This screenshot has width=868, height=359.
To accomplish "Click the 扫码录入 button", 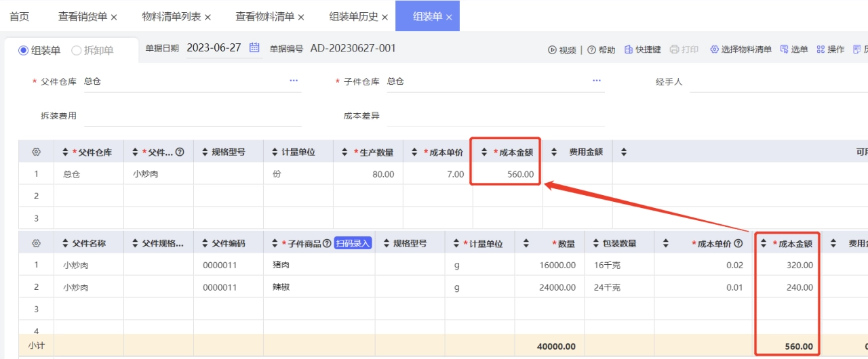I will [353, 243].
